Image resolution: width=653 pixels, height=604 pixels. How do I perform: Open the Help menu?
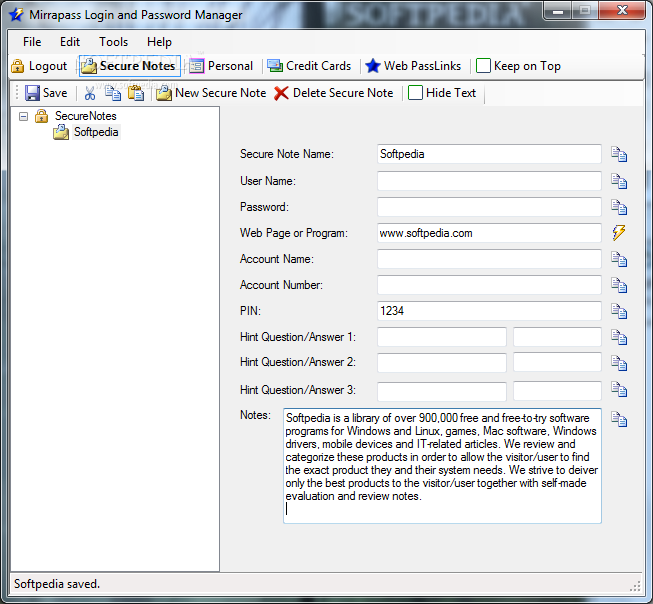[x=159, y=42]
